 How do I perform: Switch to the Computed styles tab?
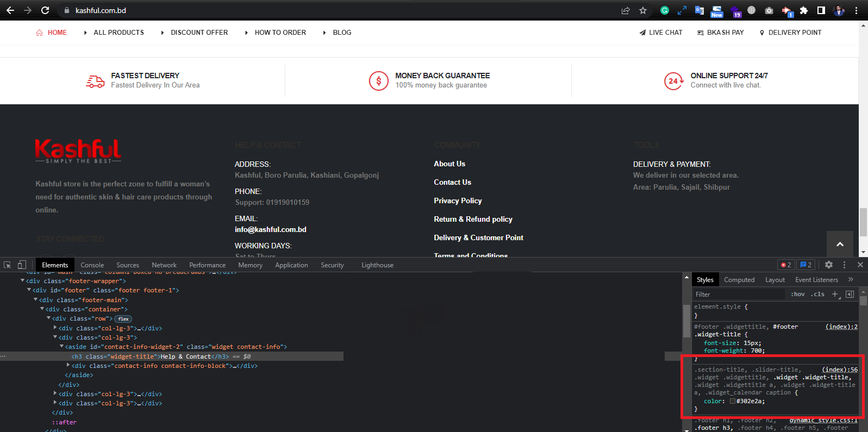point(739,279)
